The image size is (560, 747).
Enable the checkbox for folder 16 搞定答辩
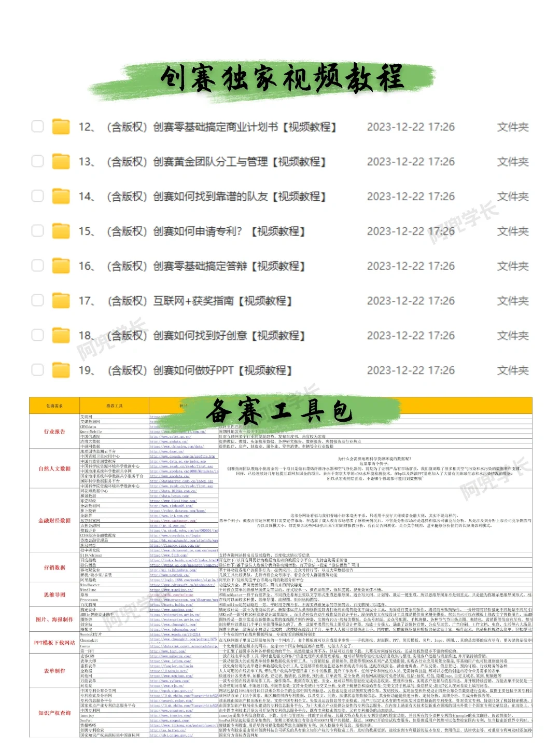tap(37, 266)
